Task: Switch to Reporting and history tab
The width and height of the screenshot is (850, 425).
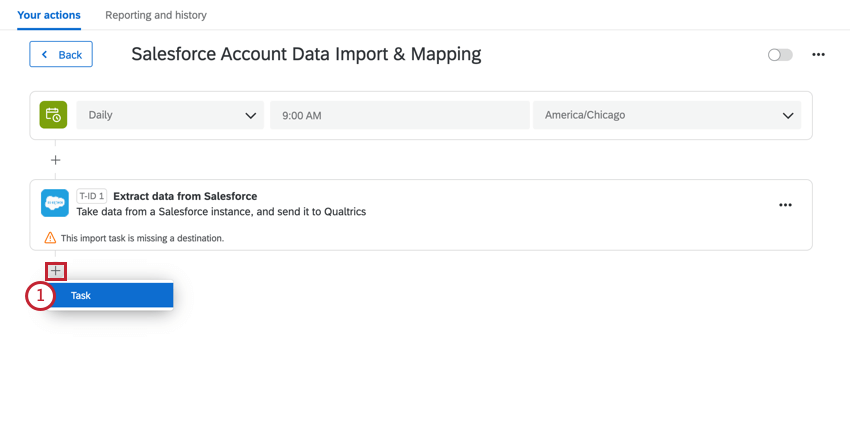Action: [156, 15]
